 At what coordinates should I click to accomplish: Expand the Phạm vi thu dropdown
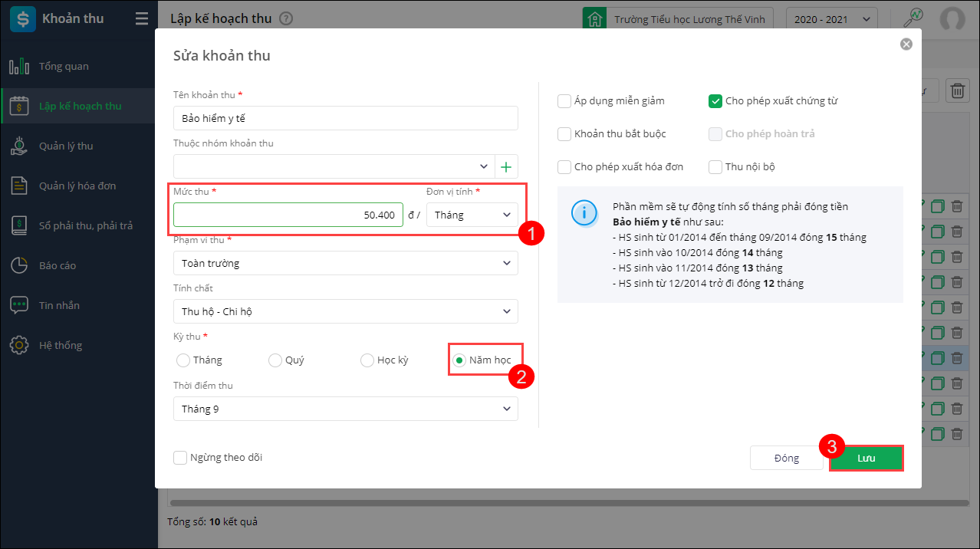pyautogui.click(x=345, y=263)
